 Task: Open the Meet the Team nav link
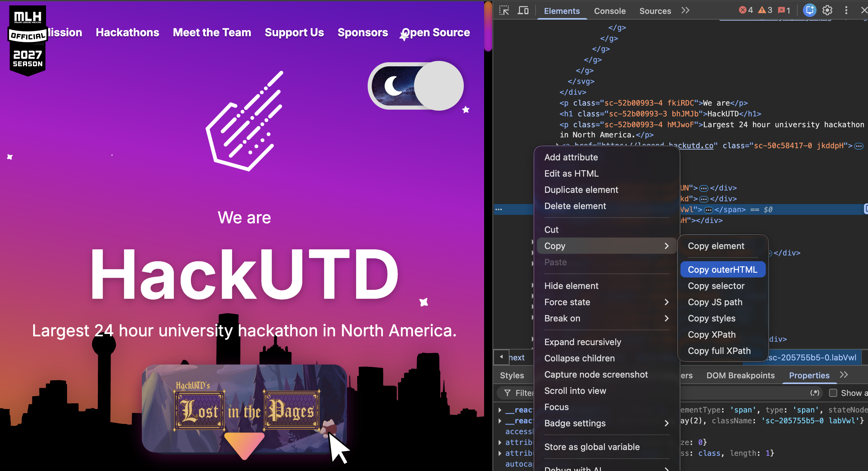coord(212,32)
